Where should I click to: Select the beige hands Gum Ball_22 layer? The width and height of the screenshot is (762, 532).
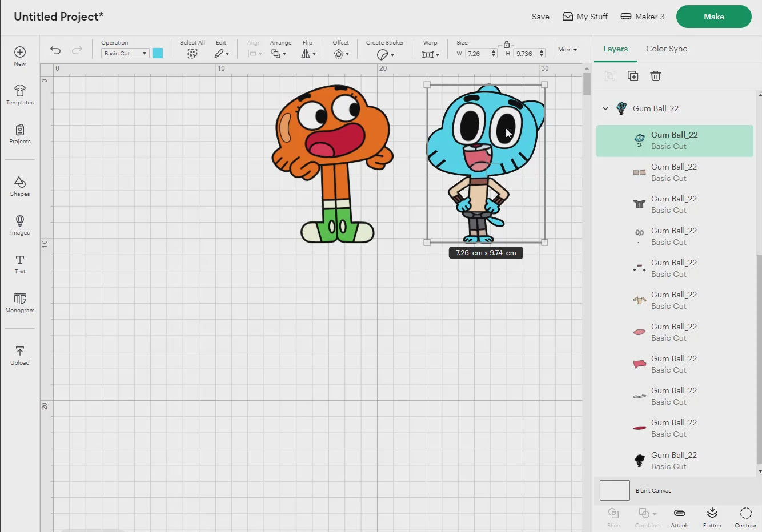point(675,172)
